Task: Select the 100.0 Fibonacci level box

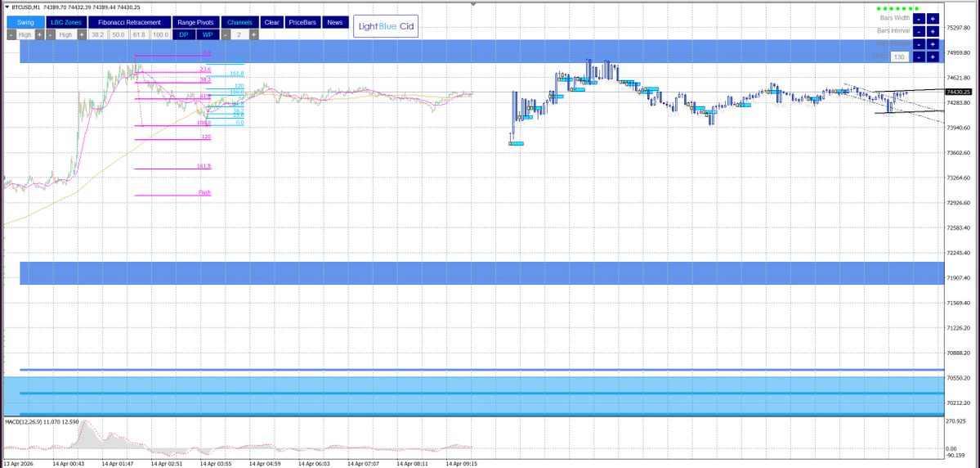Action: pyautogui.click(x=161, y=34)
